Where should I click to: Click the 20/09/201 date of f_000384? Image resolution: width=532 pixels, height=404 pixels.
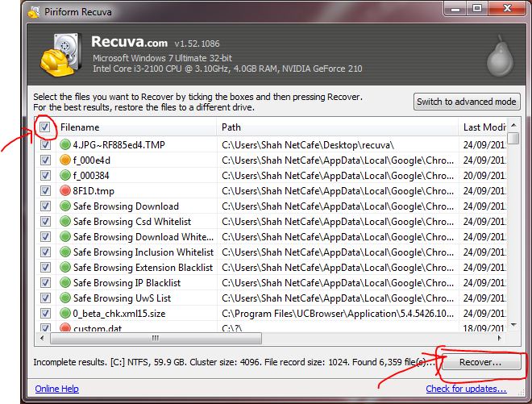point(484,176)
